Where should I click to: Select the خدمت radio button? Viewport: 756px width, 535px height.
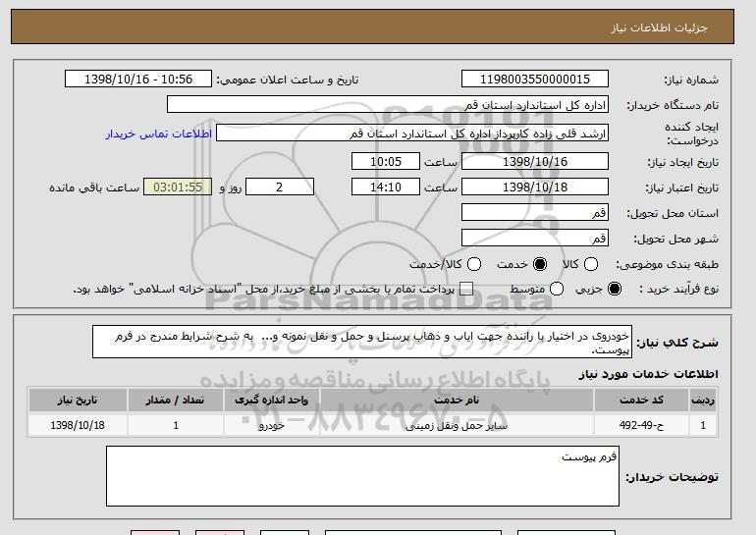pyautogui.click(x=540, y=264)
